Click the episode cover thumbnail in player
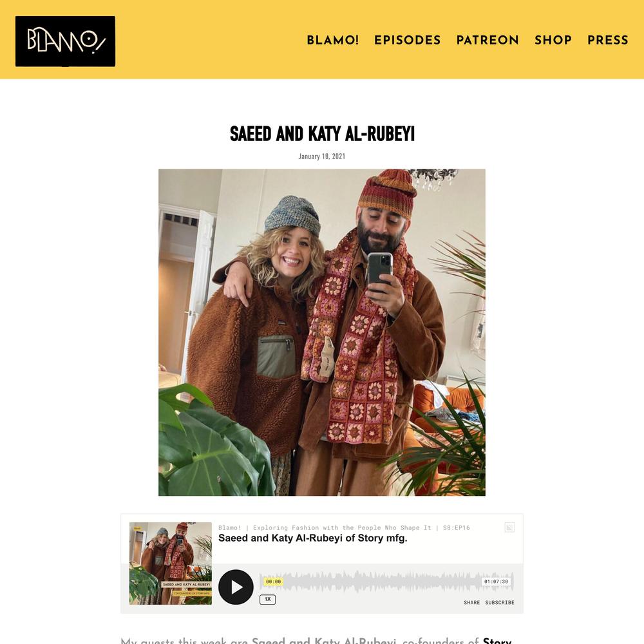This screenshot has height=644, width=644. coord(171,563)
